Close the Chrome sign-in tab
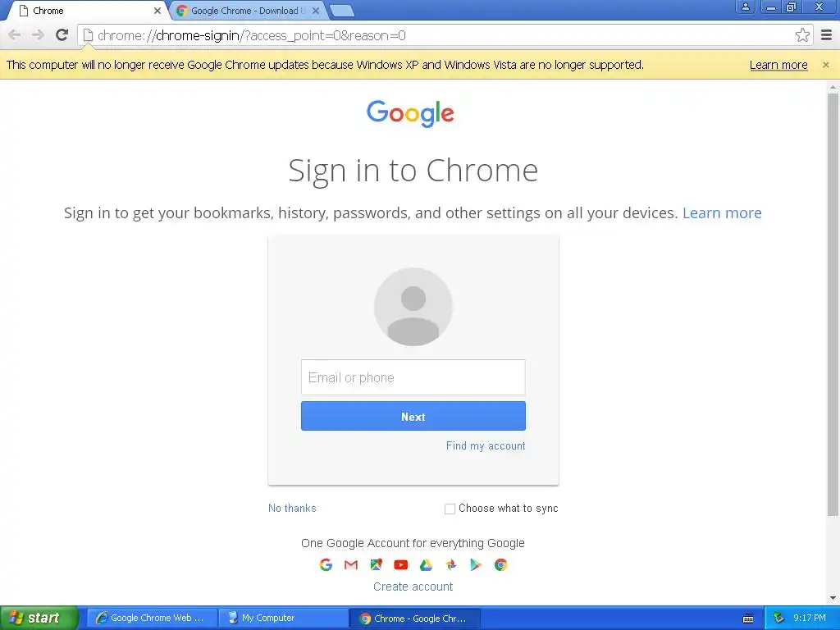The image size is (840, 630). [157, 11]
